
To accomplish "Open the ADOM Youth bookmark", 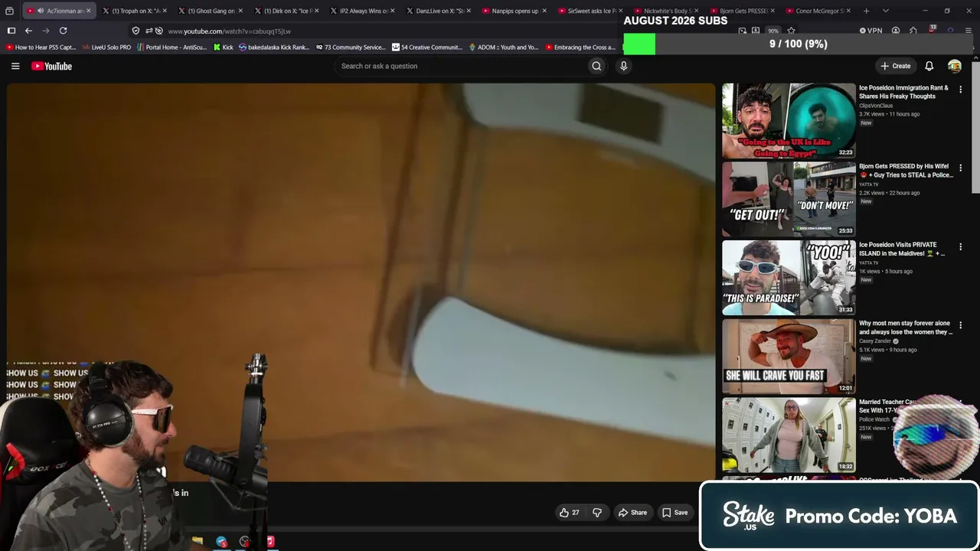I will click(503, 47).
